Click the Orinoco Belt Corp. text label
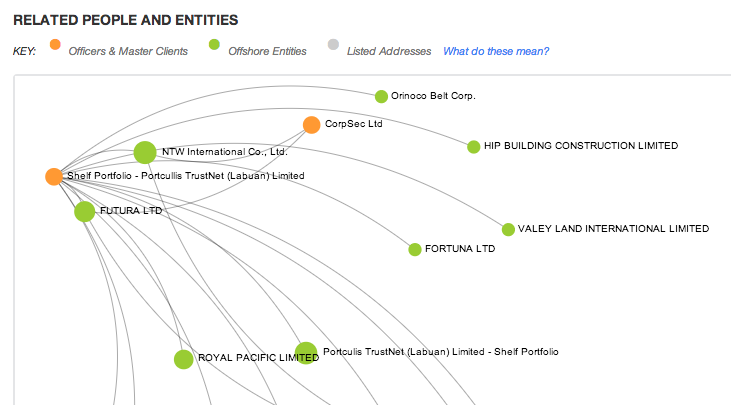 pos(433,97)
